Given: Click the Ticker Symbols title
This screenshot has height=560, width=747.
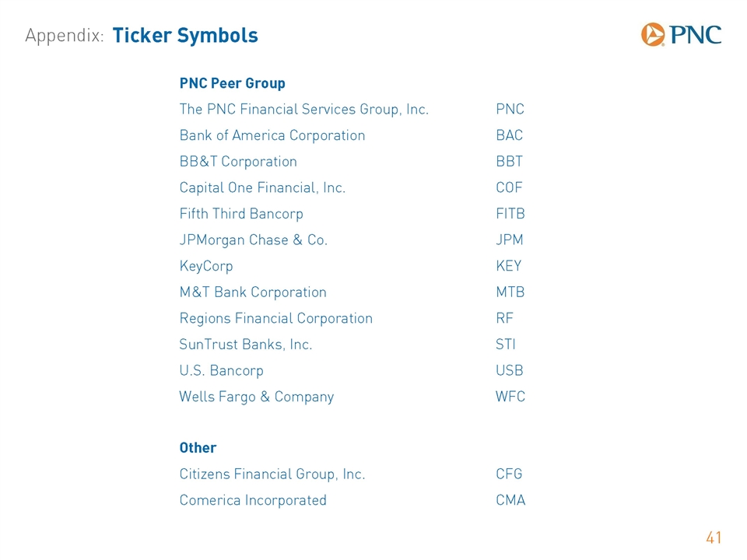Looking at the screenshot, I should [185, 36].
